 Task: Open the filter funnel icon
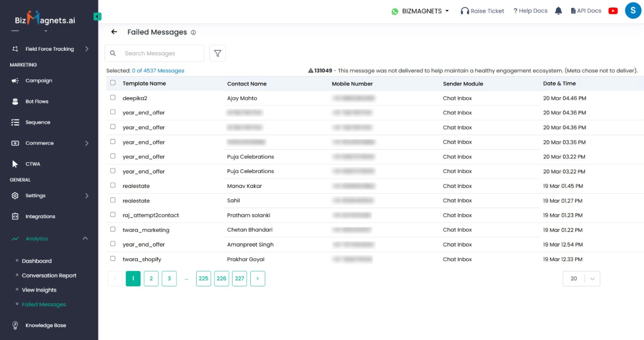[218, 53]
